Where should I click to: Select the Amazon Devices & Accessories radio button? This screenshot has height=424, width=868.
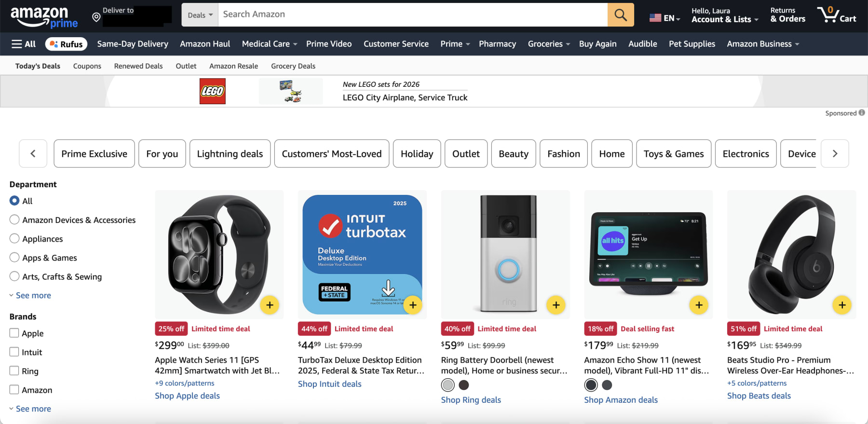coord(14,219)
